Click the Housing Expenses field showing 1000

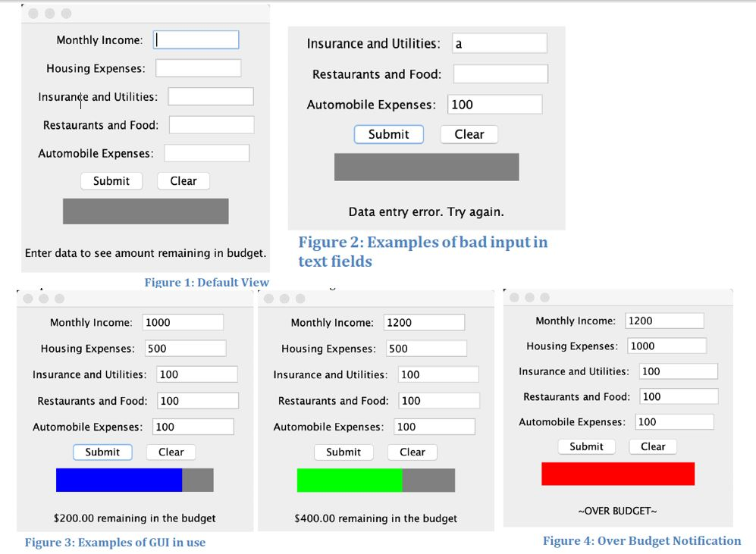[x=667, y=346]
